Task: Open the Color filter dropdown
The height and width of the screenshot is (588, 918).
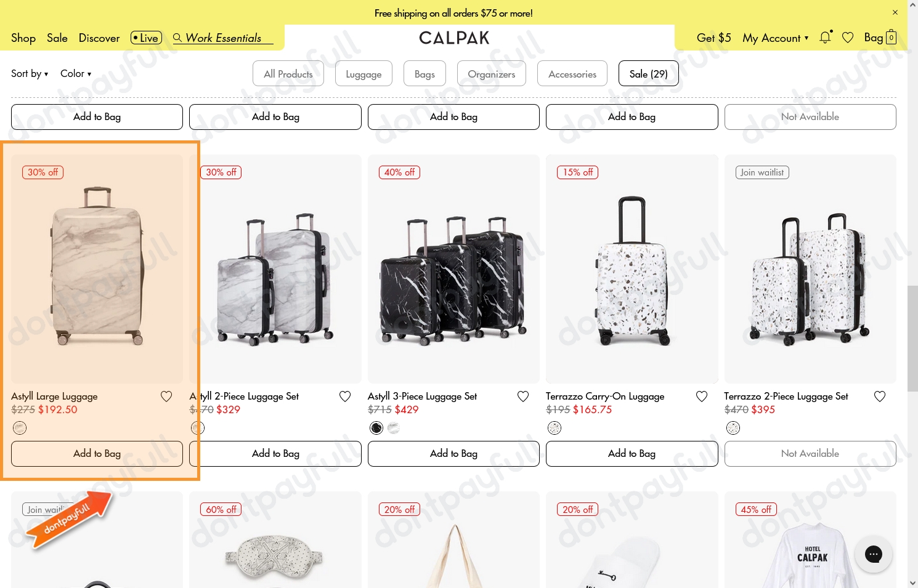Action: coord(75,73)
